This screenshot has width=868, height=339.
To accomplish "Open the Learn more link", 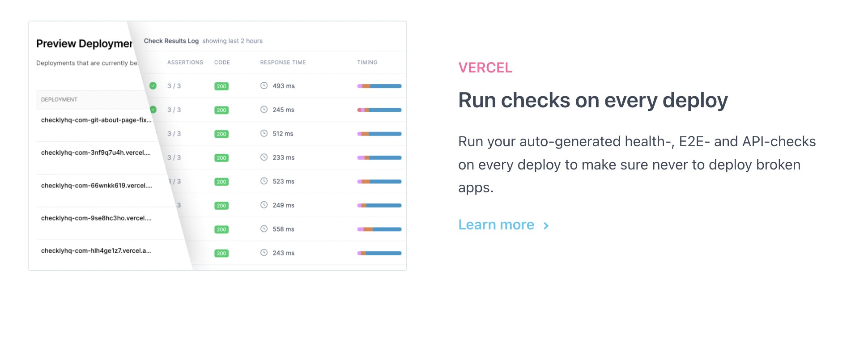I will tap(496, 225).
